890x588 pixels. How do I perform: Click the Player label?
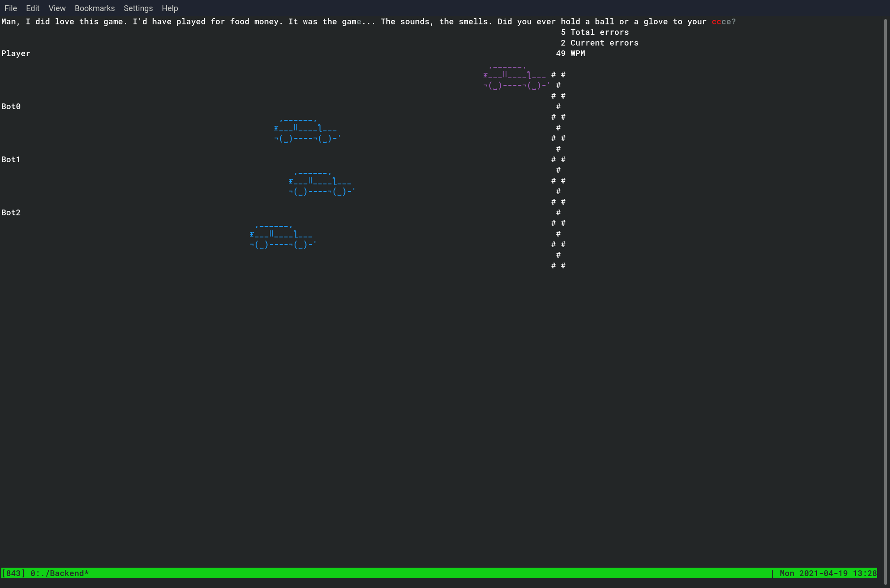[x=16, y=53]
